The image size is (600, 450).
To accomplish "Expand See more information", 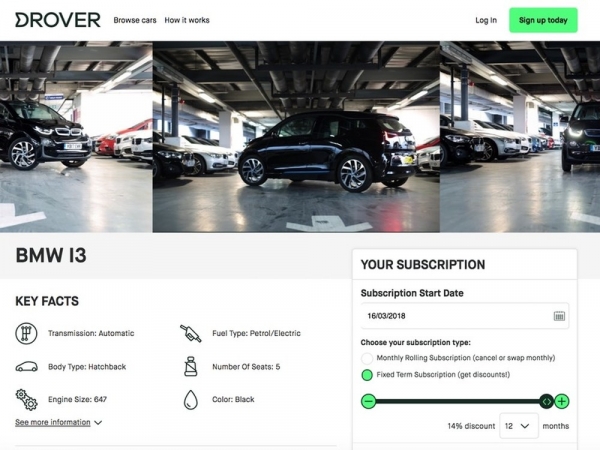I will (59, 422).
